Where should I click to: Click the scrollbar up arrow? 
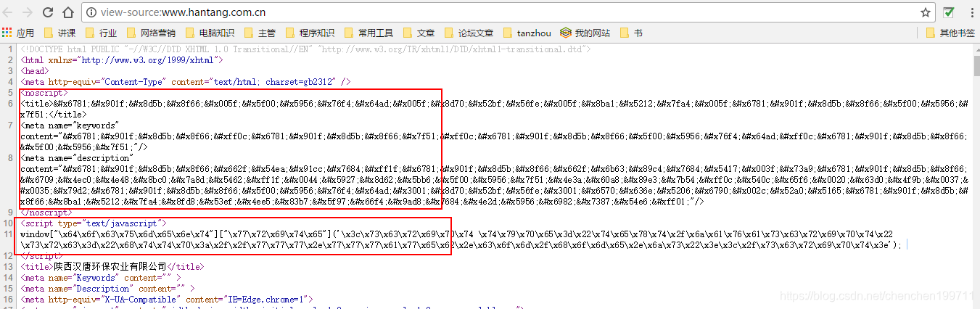pyautogui.click(x=976, y=49)
